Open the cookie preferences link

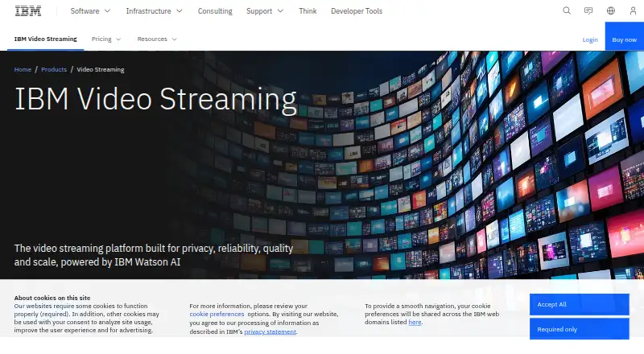[217, 314]
